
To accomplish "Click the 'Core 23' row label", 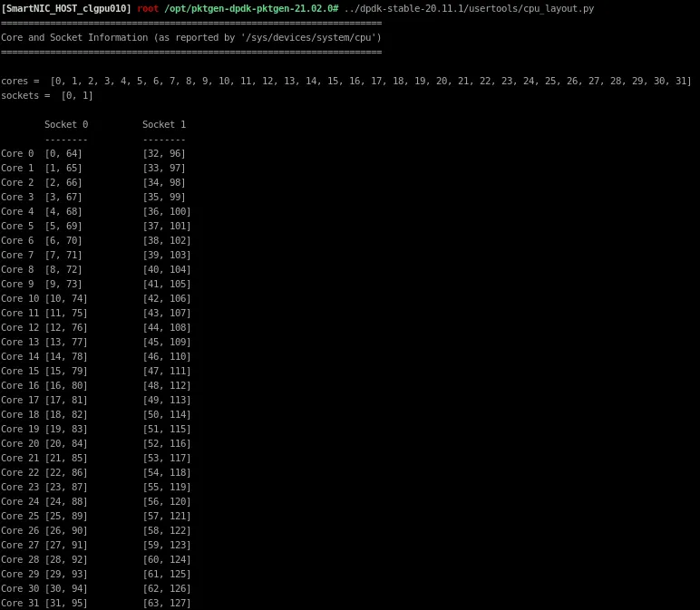I will (x=20, y=487).
